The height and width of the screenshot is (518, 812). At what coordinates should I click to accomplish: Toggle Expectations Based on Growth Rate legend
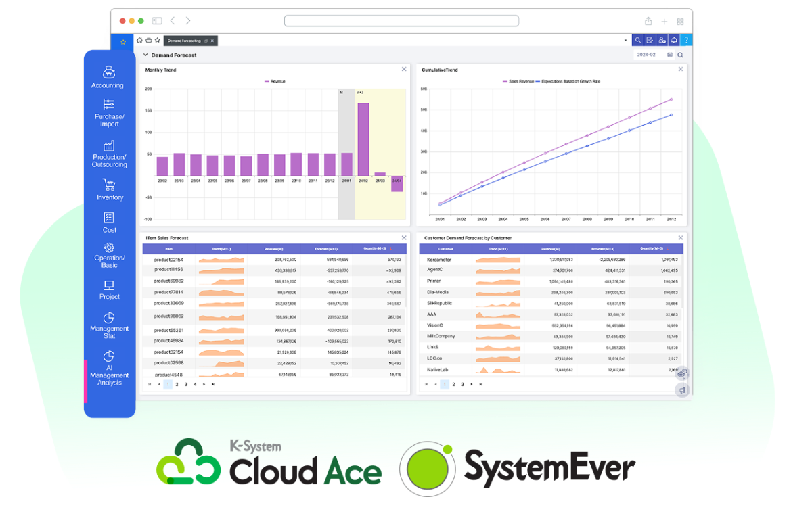pos(567,81)
